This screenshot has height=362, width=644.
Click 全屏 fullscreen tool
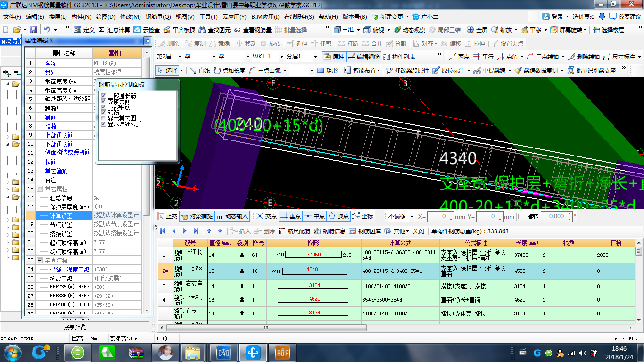point(477,30)
